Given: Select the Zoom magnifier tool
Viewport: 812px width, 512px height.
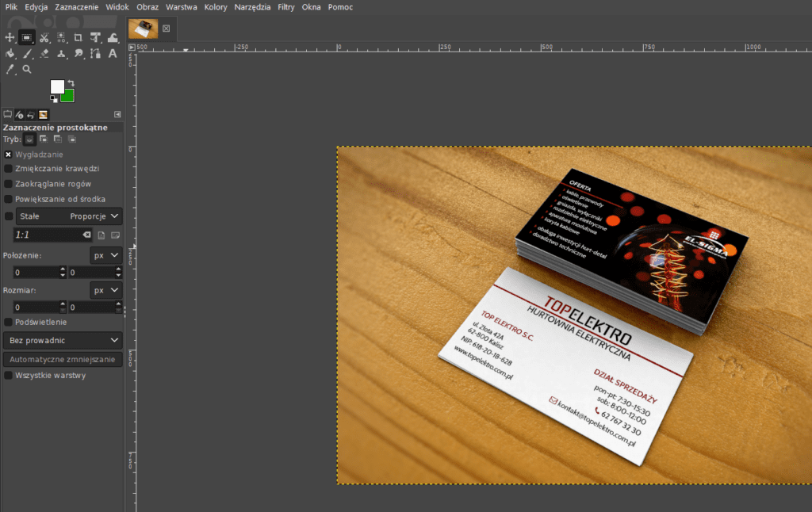Looking at the screenshot, I should pyautogui.click(x=27, y=70).
